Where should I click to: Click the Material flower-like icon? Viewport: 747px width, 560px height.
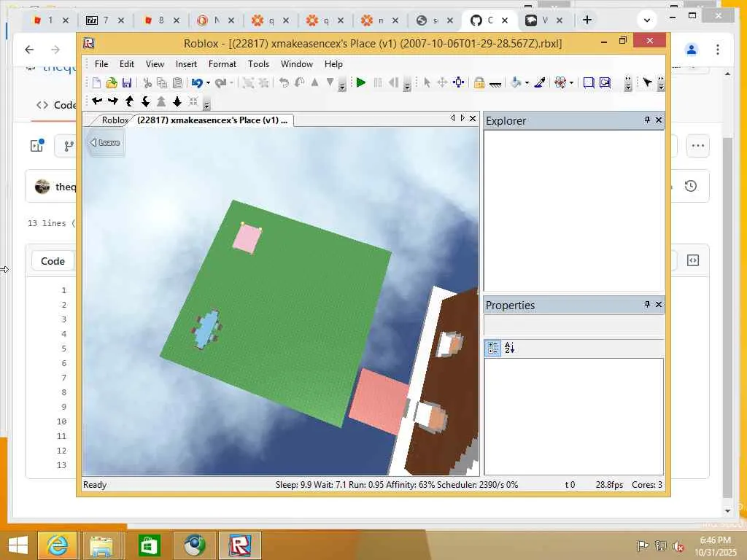coord(560,83)
